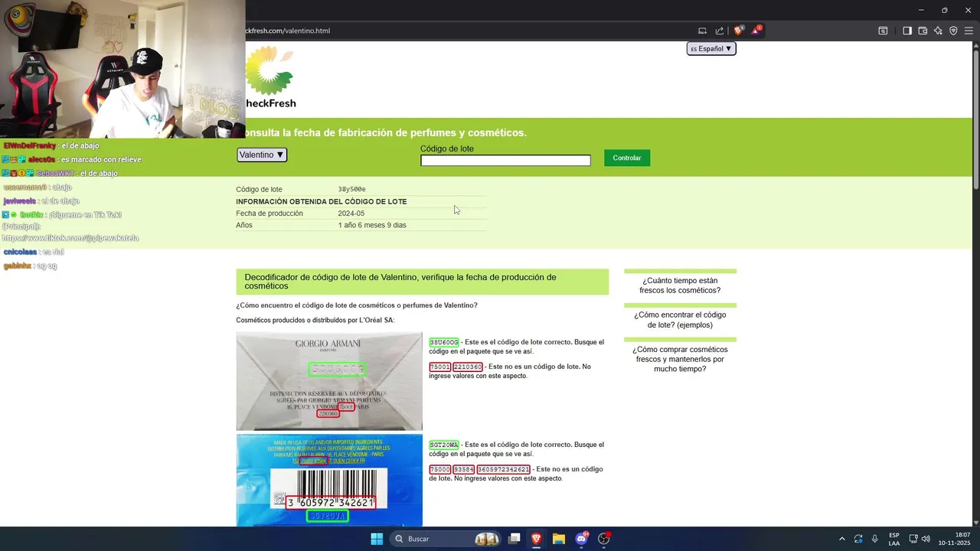Click ESP LAA keyboard language indicator
This screenshot has width=980, height=551.
[894, 539]
